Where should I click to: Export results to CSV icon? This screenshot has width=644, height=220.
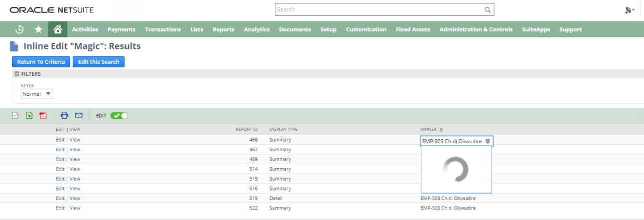pos(15,115)
